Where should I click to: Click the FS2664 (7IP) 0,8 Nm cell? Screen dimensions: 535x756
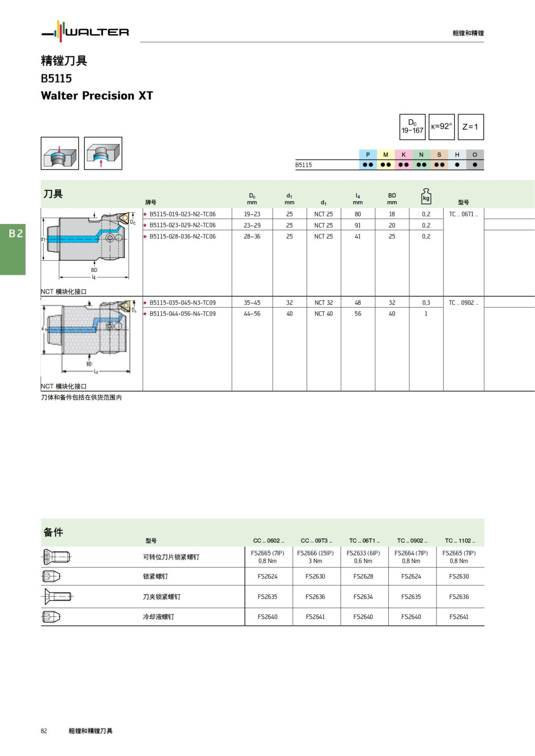coord(411,557)
